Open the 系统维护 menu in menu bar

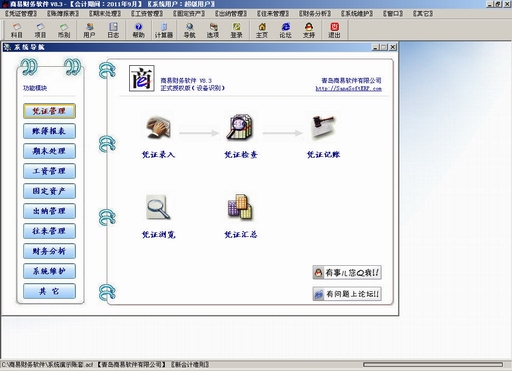click(357, 14)
